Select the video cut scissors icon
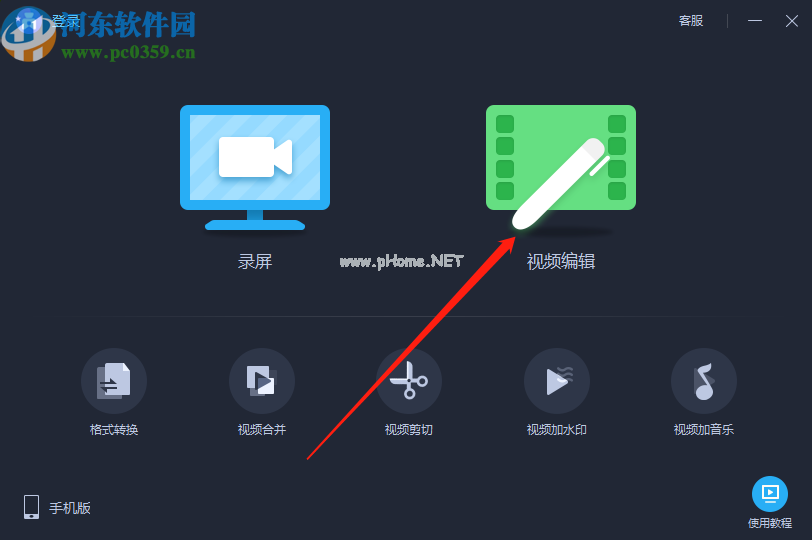Screen dimensions: 812x540 click(x=409, y=381)
